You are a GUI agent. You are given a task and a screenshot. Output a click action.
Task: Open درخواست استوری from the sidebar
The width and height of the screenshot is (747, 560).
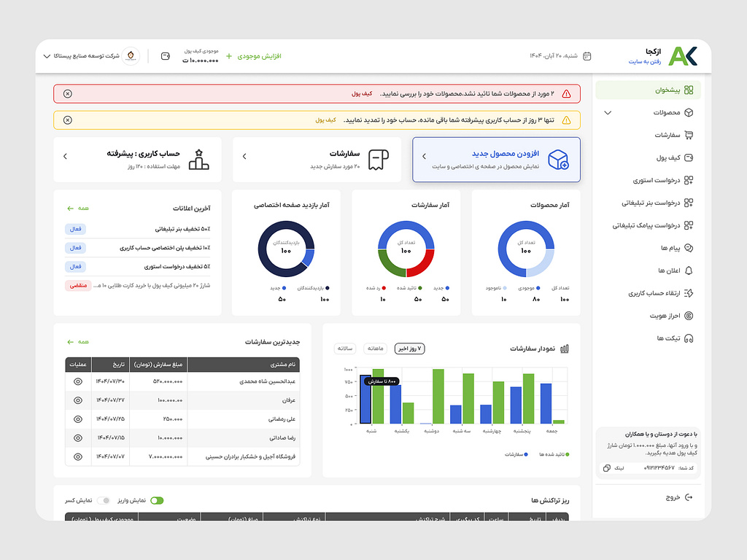(x=689, y=180)
